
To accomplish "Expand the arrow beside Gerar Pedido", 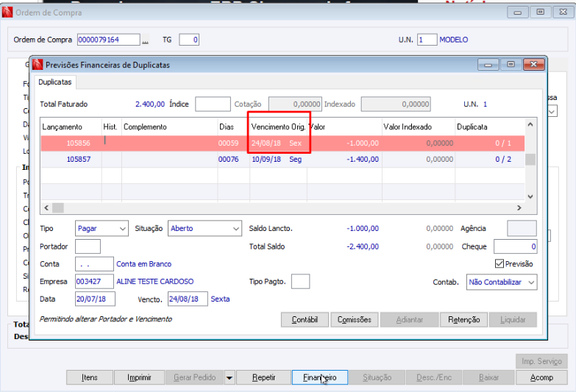I will 230,378.
